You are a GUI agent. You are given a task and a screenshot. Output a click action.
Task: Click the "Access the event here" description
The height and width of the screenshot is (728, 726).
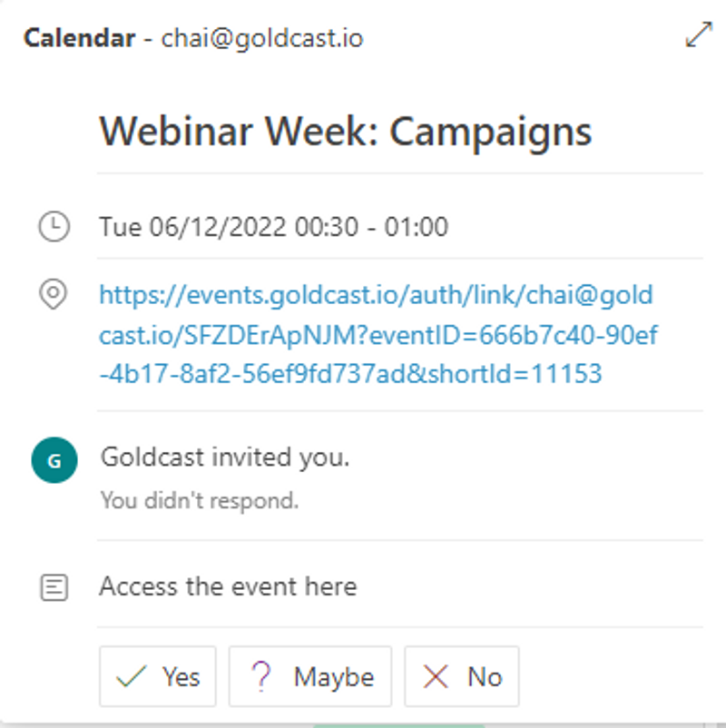pos(228,586)
